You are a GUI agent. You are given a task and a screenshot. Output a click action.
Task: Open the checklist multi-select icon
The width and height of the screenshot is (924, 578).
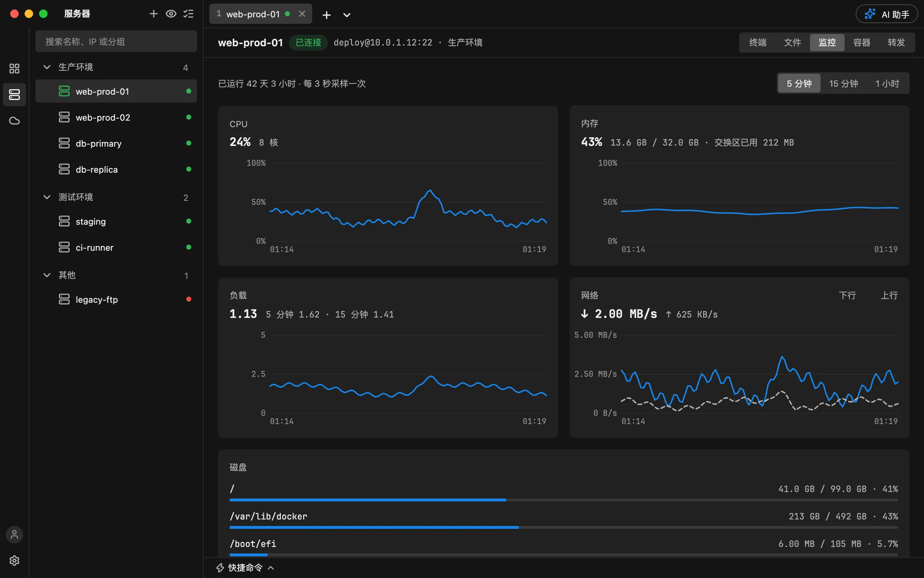[x=189, y=14]
